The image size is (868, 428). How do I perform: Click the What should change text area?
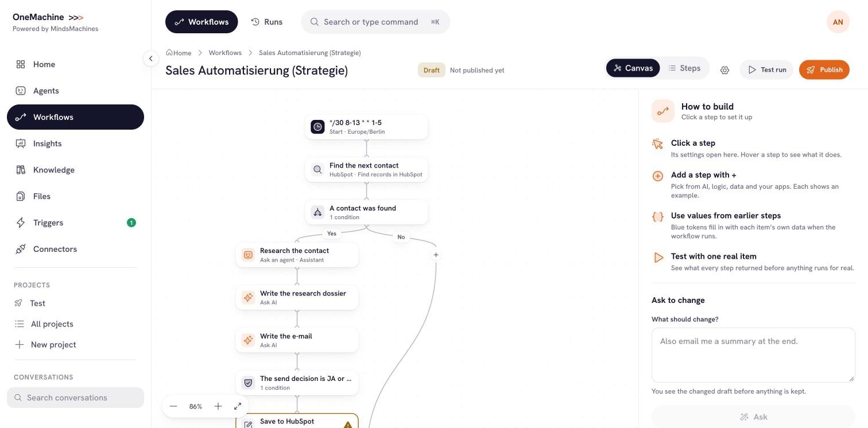[x=753, y=355]
